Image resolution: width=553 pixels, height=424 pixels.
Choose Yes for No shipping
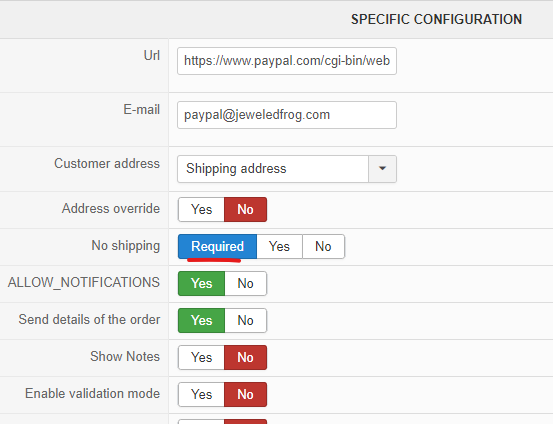coord(279,247)
